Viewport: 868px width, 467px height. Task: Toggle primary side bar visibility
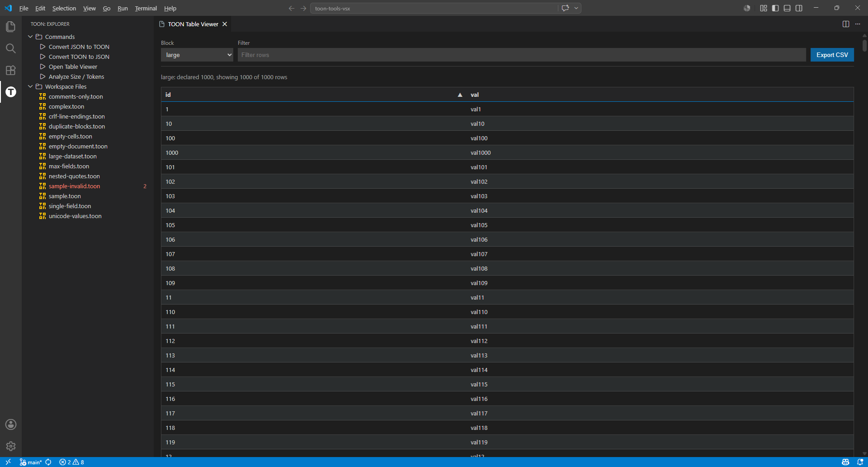(775, 8)
